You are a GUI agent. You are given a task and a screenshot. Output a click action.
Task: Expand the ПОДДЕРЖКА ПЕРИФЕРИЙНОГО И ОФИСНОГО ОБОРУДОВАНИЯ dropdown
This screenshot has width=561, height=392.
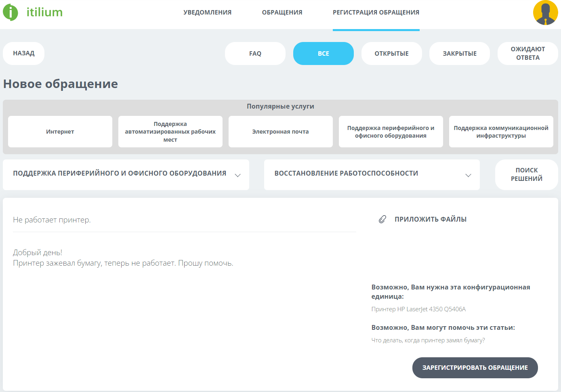(x=126, y=175)
